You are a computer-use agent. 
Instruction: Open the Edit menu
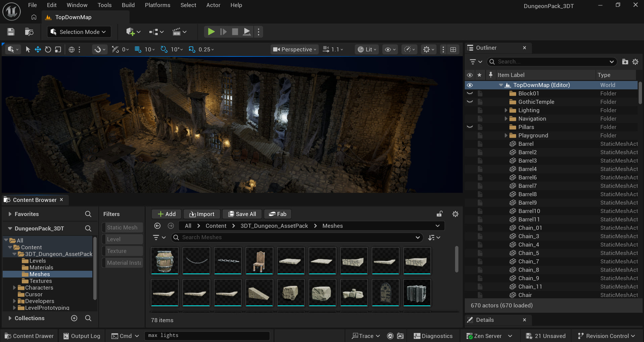52,5
